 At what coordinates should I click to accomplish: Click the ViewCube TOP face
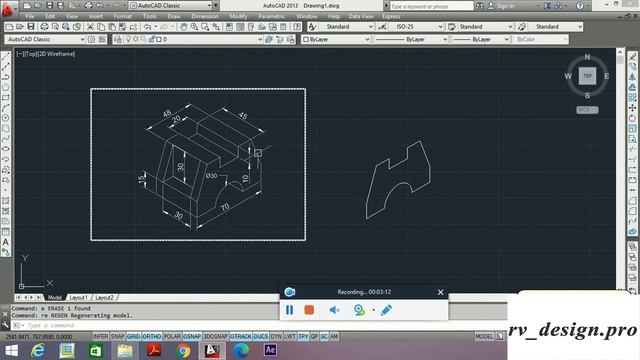pos(587,76)
